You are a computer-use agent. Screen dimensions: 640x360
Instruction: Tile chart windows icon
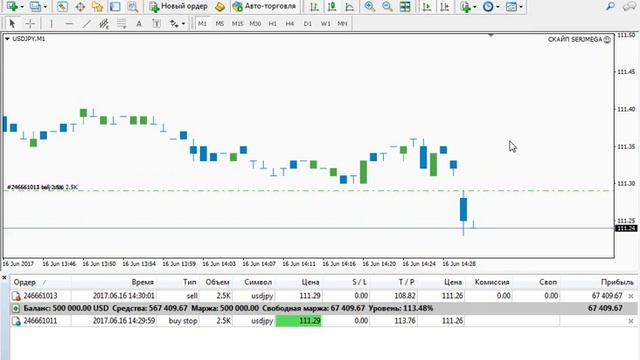click(405, 7)
